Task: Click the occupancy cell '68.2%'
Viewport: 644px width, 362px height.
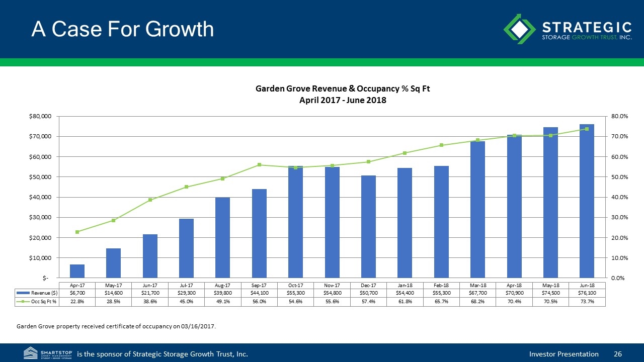Action: [x=477, y=302]
